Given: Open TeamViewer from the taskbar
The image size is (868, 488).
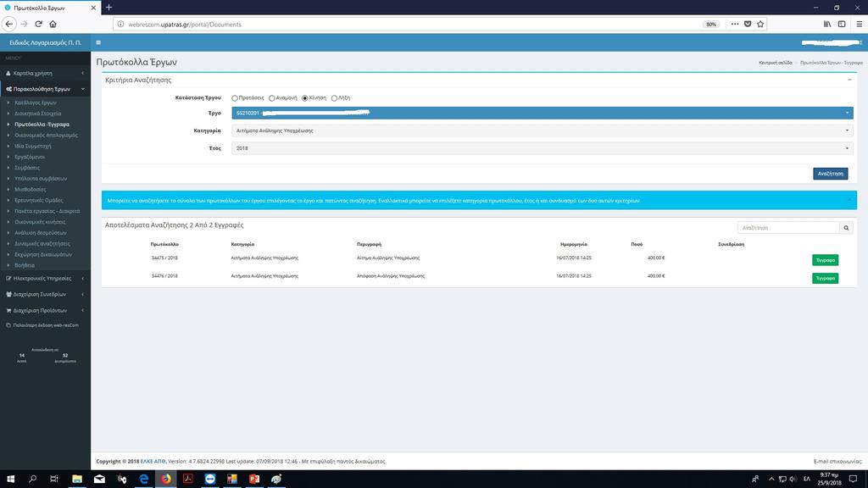Looking at the screenshot, I should pos(210,479).
